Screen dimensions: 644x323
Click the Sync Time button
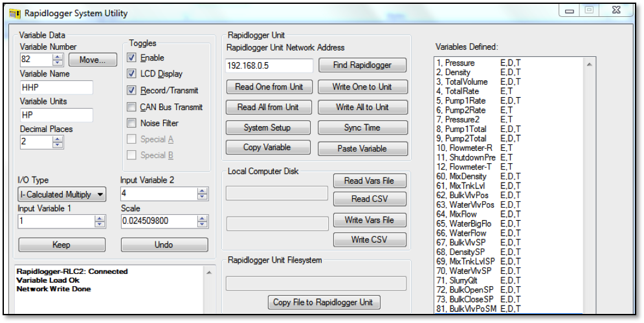(362, 128)
